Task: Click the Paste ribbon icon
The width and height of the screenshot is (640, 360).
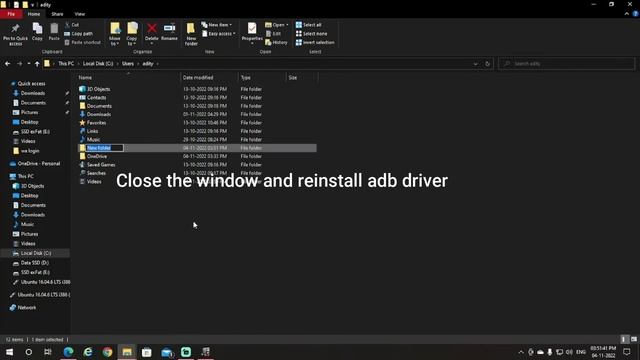Action: click(x=54, y=29)
